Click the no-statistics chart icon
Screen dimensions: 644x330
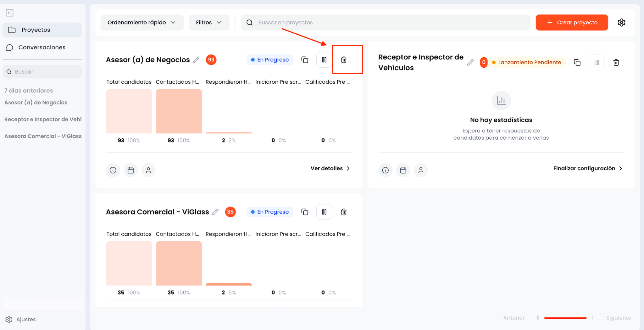pos(501,101)
